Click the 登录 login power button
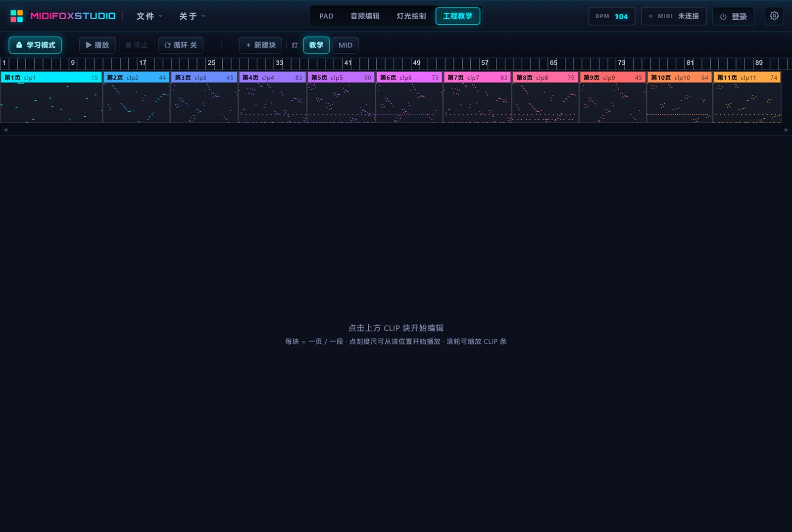Image resolution: width=792 pixels, height=532 pixels. 733,16
